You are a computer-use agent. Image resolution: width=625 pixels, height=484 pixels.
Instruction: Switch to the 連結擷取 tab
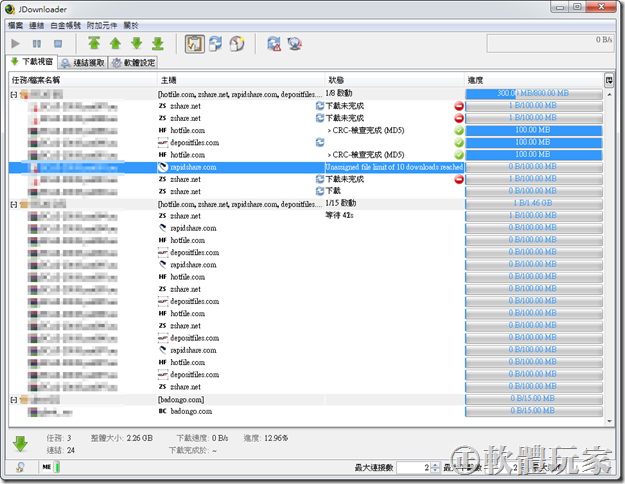83,63
